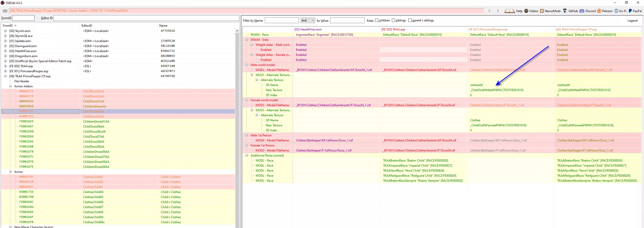Select record ChildTorso02AA in tree

(94, 91)
